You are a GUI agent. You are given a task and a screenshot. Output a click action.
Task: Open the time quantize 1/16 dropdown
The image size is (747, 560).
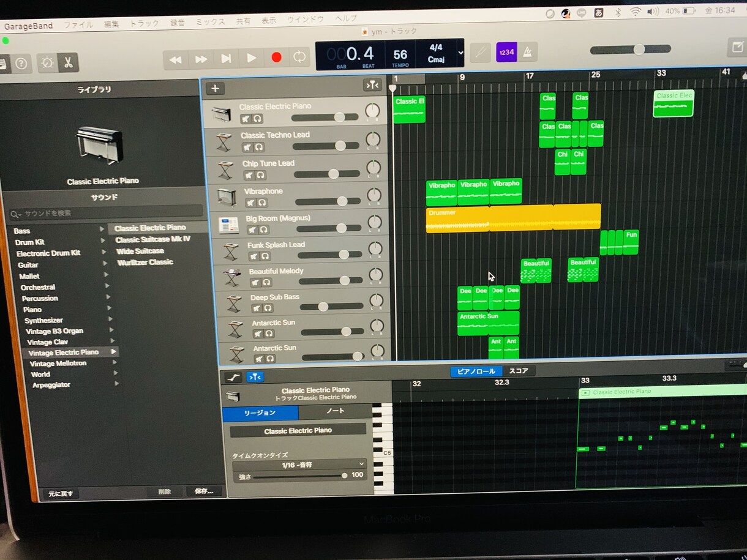[x=299, y=465]
